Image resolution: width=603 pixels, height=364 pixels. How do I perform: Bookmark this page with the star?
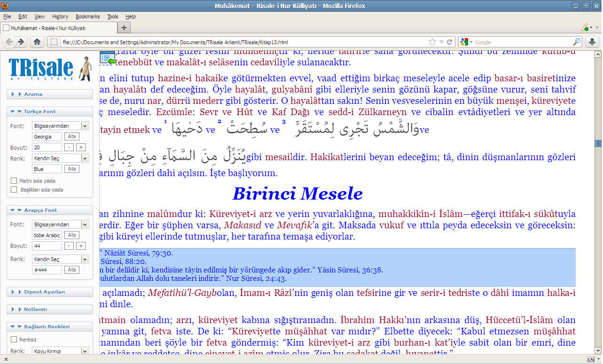[x=432, y=42]
